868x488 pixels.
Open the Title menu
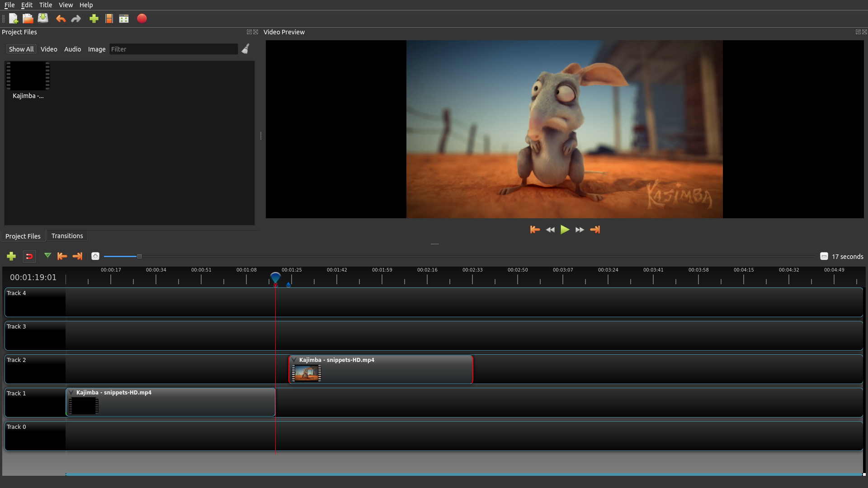pyautogui.click(x=46, y=5)
